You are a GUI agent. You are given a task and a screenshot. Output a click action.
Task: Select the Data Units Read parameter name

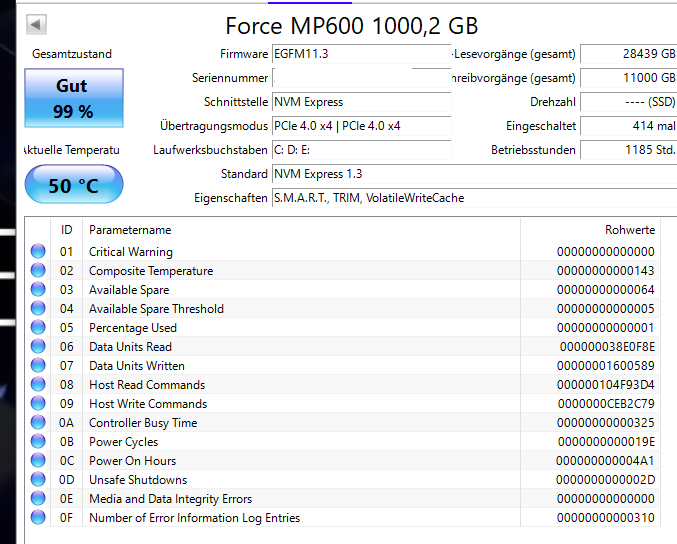pyautogui.click(x=130, y=347)
